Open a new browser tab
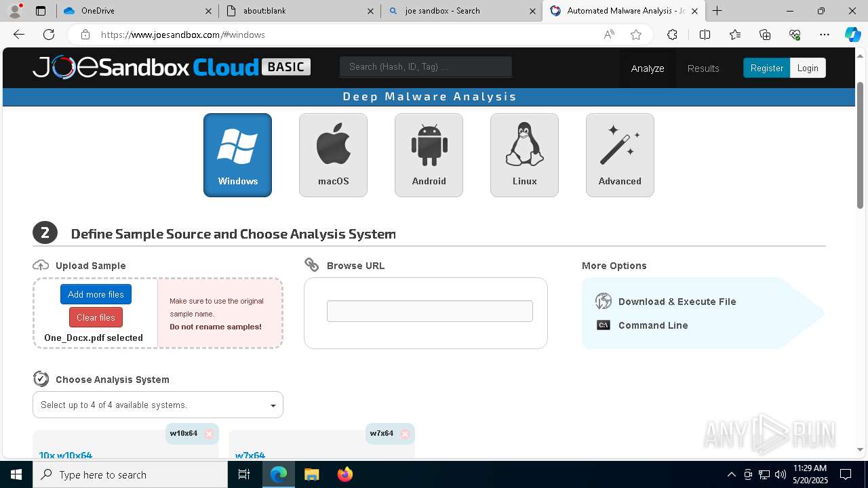The width and height of the screenshot is (868, 488). coord(717,11)
